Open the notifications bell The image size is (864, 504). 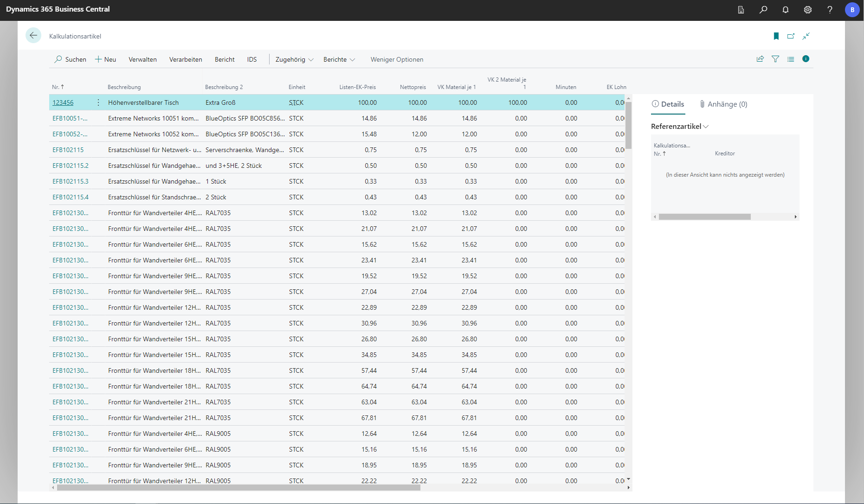pos(786,10)
